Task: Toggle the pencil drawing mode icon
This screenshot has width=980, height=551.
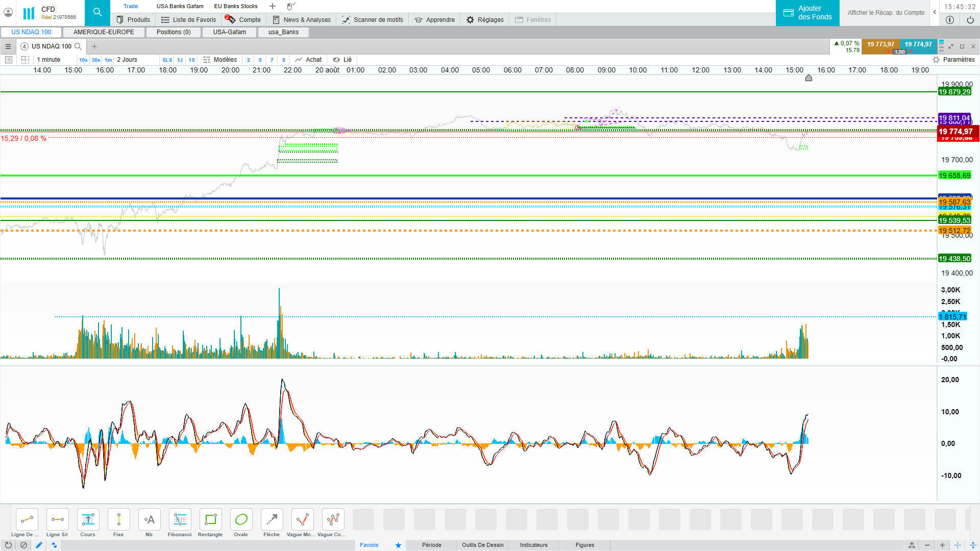Action: click(39, 545)
